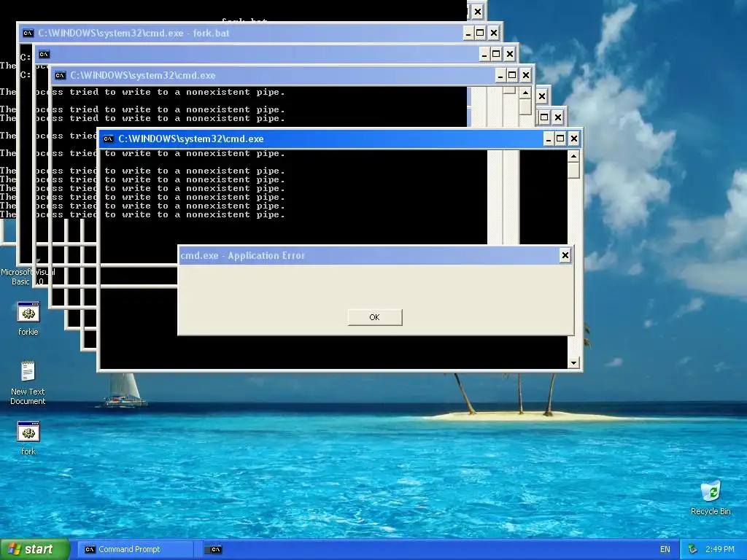Maximize the untitled cmd window
Viewport: 747px width, 560px height.
pos(496,54)
